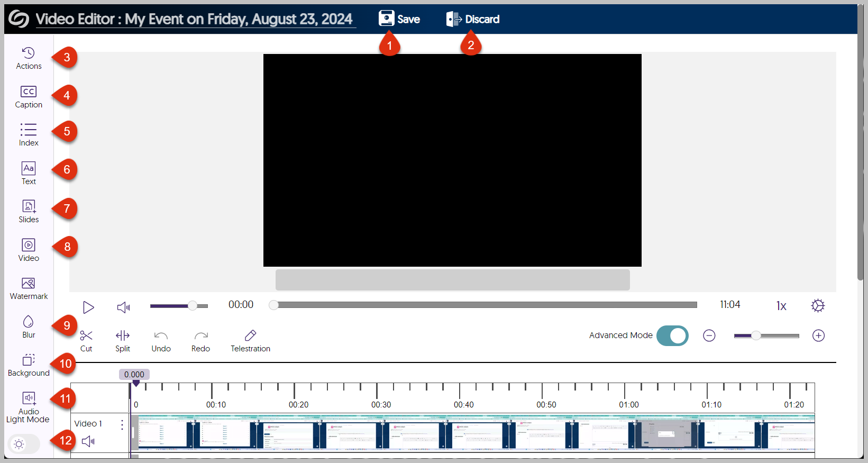Discard changes using the Discard button
Viewport: 868px width, 463px height.
point(473,19)
